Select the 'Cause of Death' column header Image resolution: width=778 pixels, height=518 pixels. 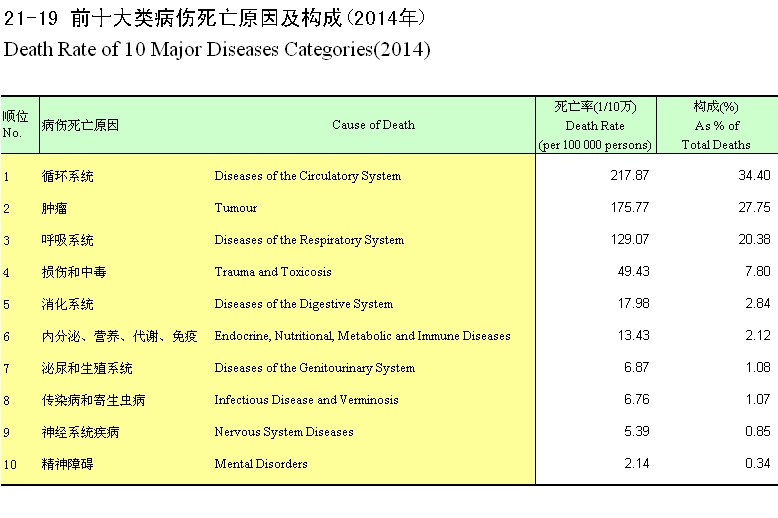pyautogui.click(x=373, y=125)
